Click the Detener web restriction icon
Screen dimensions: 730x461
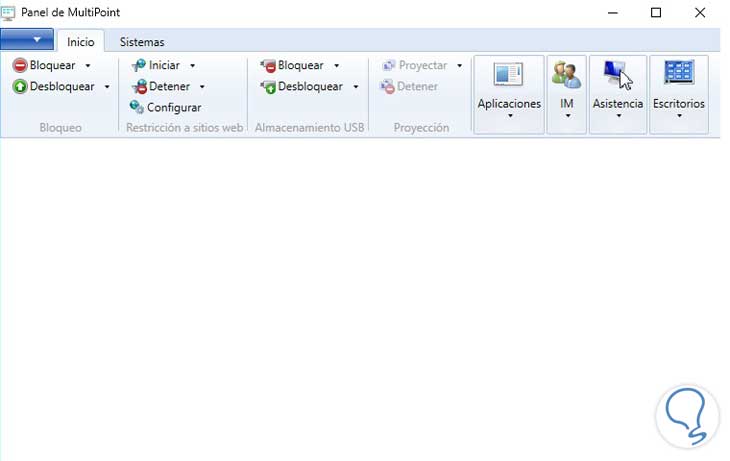point(139,87)
